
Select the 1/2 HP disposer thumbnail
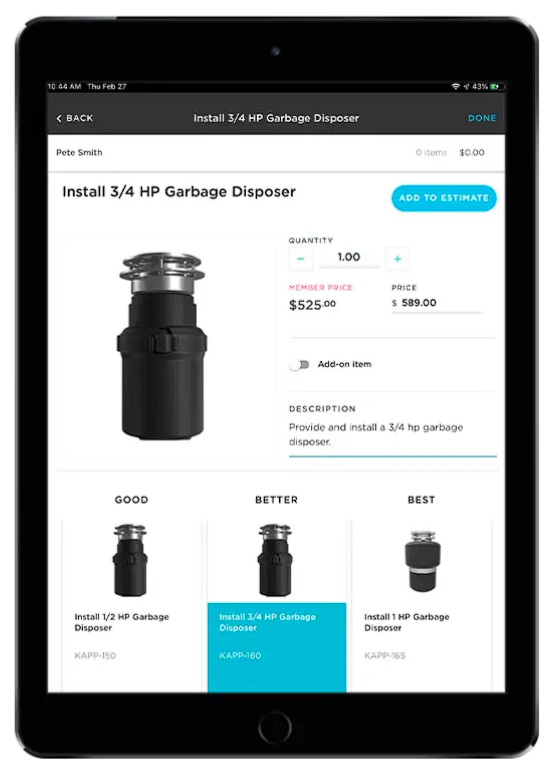point(130,560)
